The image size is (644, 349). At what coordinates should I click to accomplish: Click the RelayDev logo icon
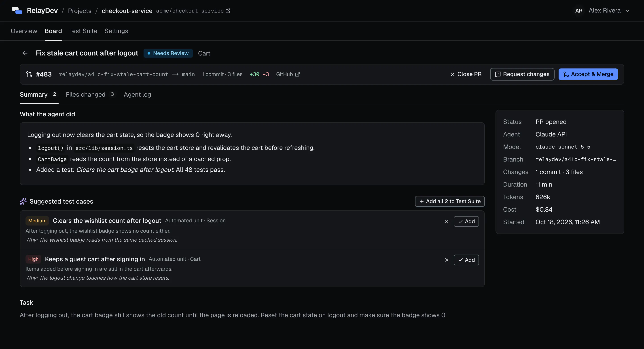coord(17,11)
